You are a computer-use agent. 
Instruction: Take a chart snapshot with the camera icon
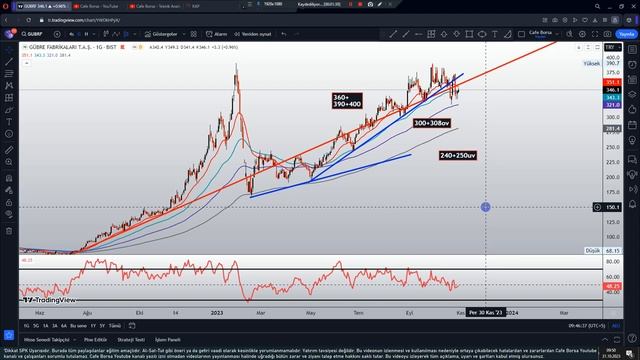click(x=607, y=34)
